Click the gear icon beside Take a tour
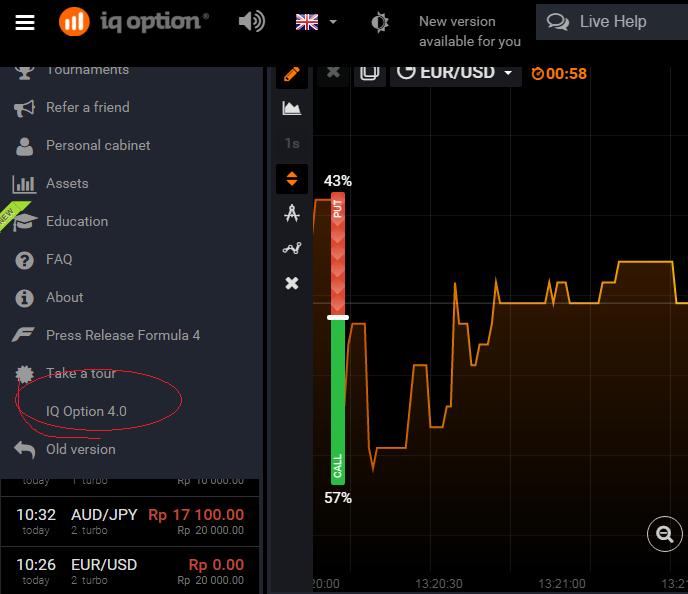The width and height of the screenshot is (688, 594). (25, 374)
